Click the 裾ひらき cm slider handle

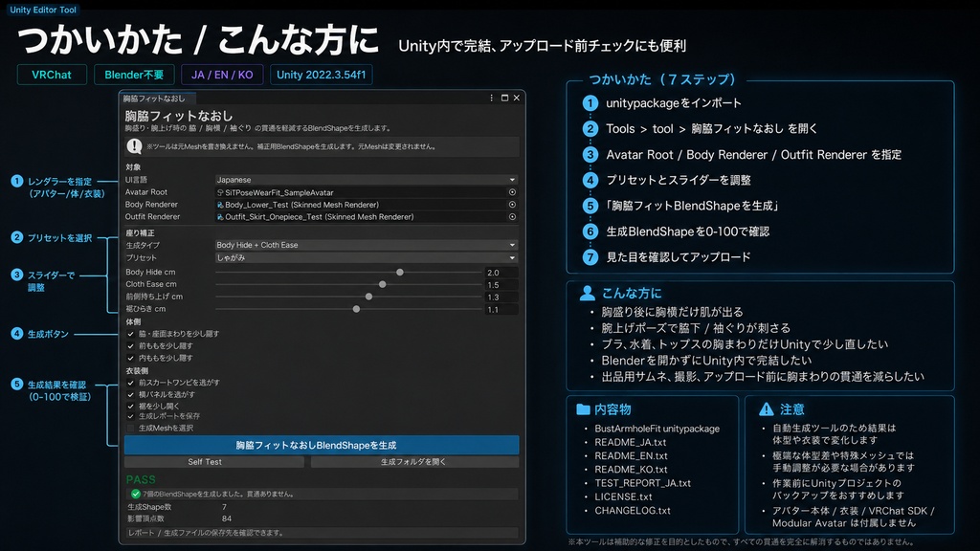point(356,309)
